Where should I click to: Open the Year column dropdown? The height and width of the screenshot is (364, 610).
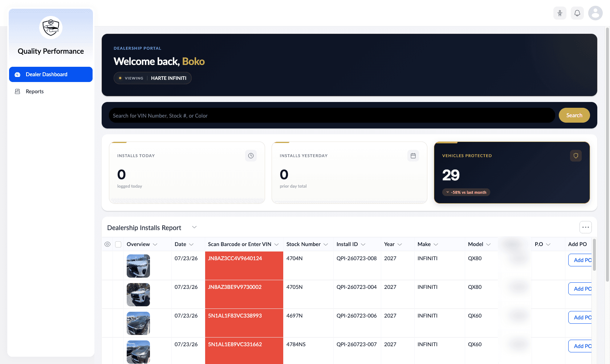(400, 244)
